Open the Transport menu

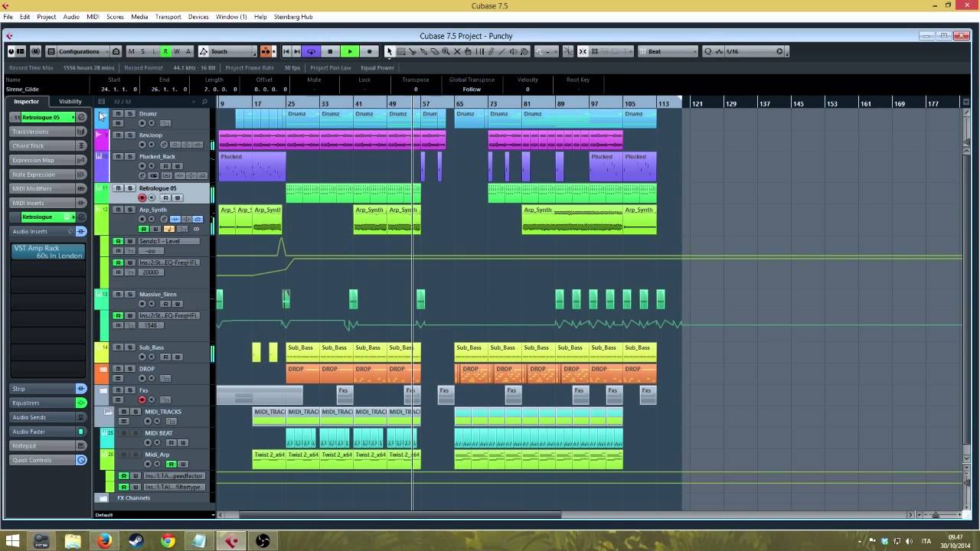point(168,17)
